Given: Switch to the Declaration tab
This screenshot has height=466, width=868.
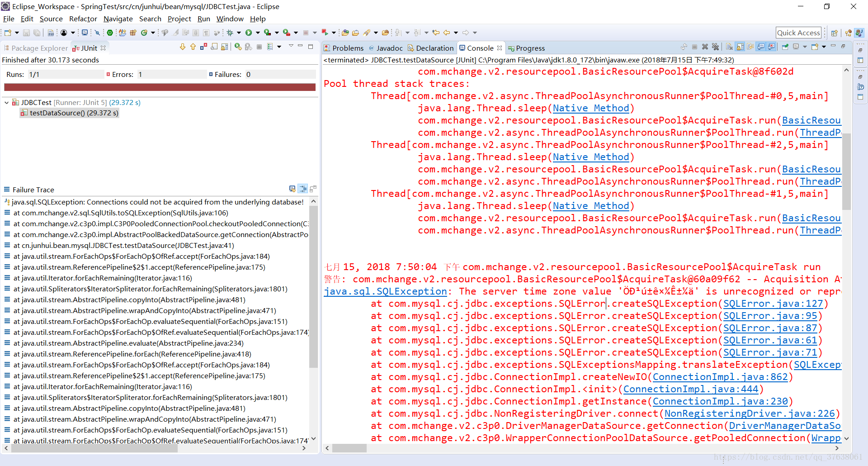Looking at the screenshot, I should (431, 48).
